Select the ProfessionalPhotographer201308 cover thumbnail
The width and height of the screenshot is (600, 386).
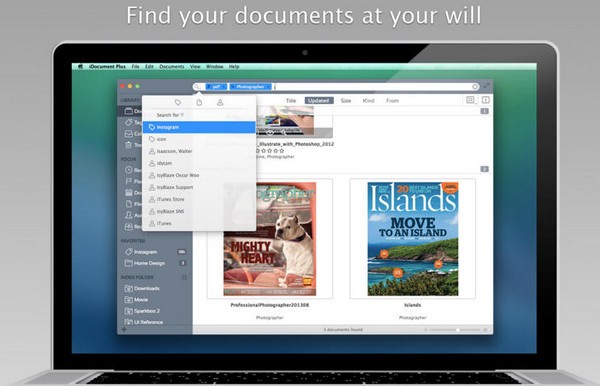pyautogui.click(x=270, y=239)
